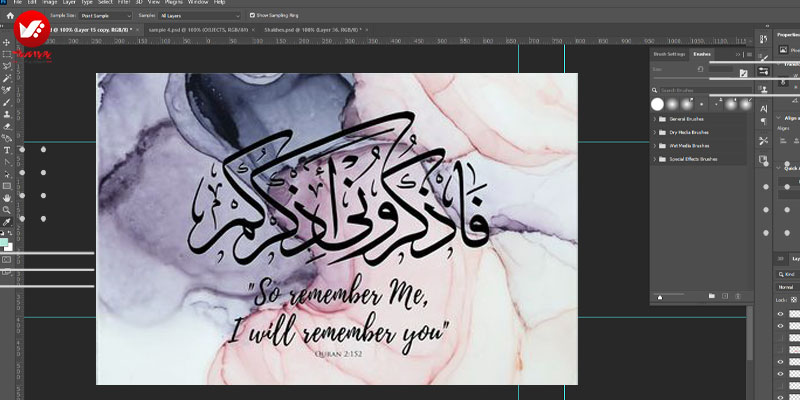Open the Brush Settings dock icon
This screenshot has width=800, height=400.
(763, 59)
